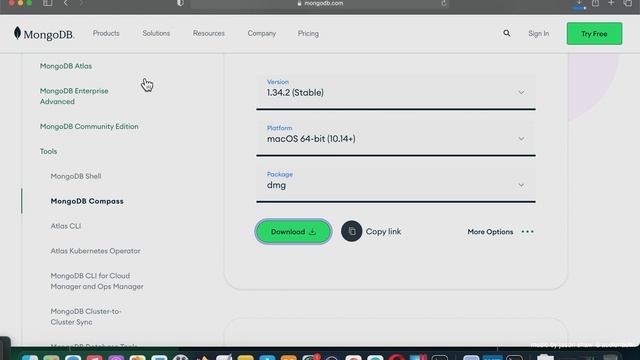Click the More Options label

(490, 231)
